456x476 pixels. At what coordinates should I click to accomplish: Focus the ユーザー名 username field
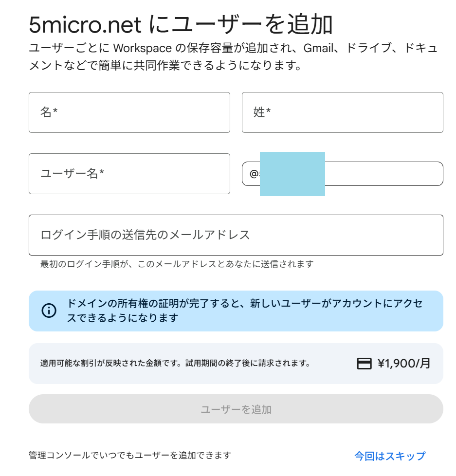(x=129, y=174)
